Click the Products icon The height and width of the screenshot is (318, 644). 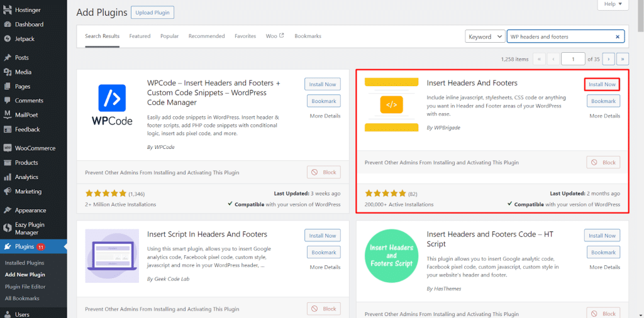7,163
